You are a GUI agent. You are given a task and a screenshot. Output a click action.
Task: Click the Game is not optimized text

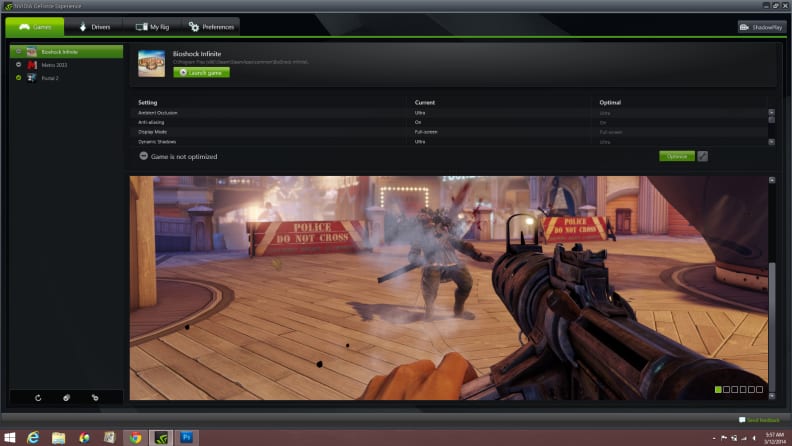pyautogui.click(x=184, y=157)
